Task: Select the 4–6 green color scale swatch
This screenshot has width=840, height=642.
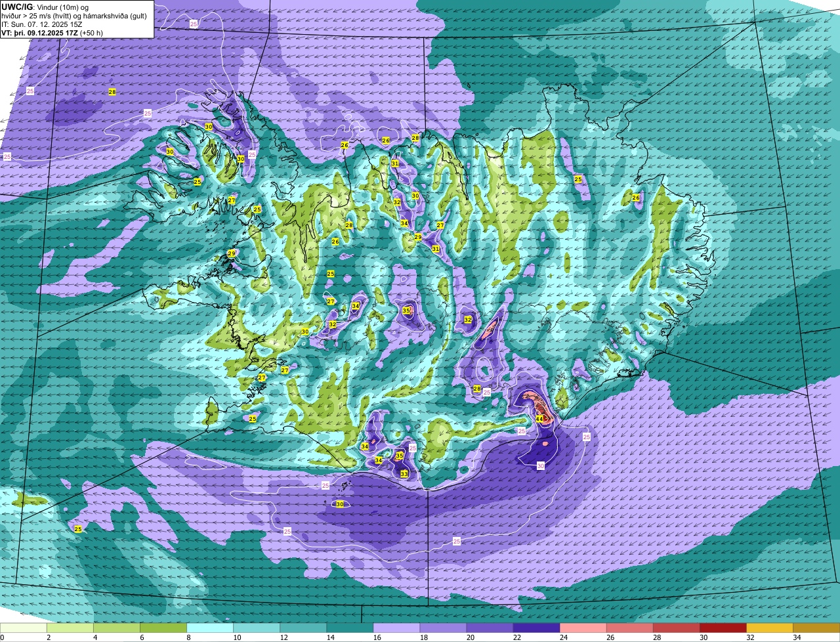Action: 117,628
